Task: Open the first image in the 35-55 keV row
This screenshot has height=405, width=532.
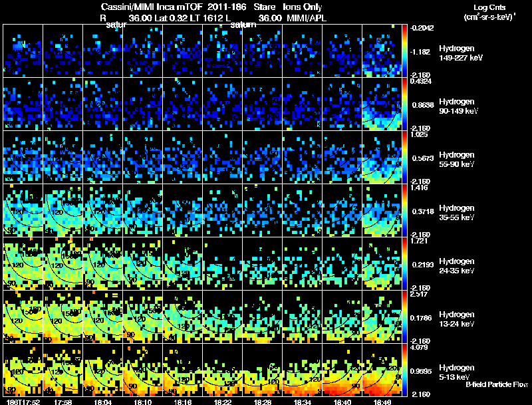Action: click(23, 210)
